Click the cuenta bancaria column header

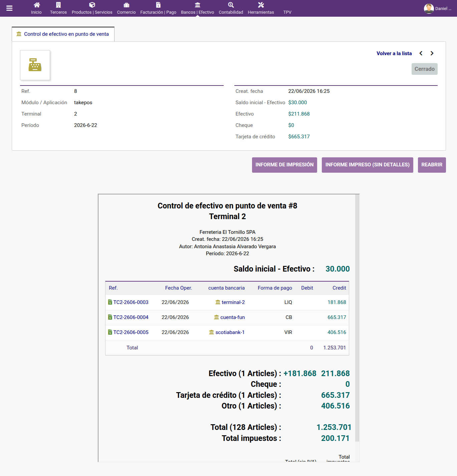coord(226,288)
